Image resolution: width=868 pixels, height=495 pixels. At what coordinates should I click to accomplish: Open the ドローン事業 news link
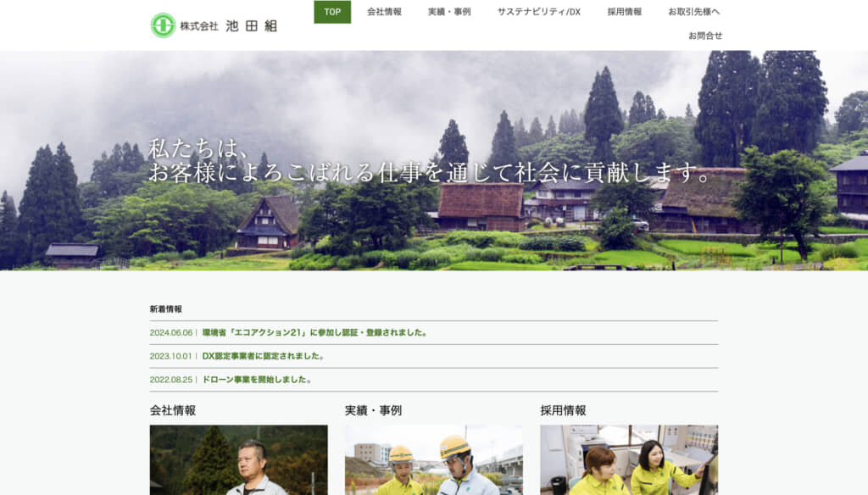point(257,380)
